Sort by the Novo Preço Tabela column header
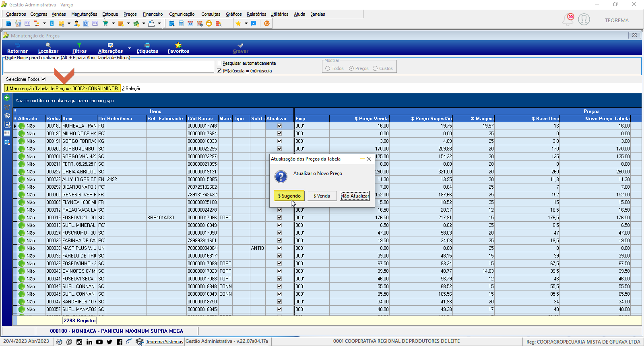This screenshot has width=644, height=346. [595, 119]
